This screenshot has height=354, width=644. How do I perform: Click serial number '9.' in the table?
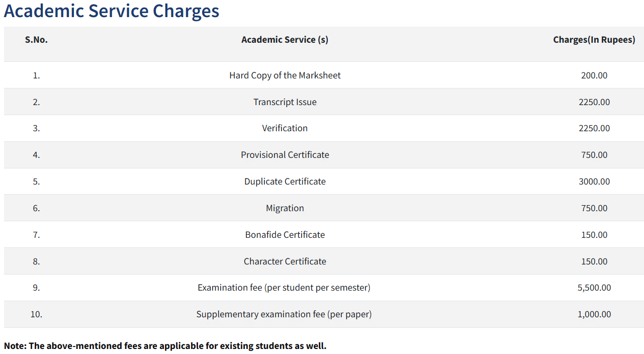click(36, 288)
